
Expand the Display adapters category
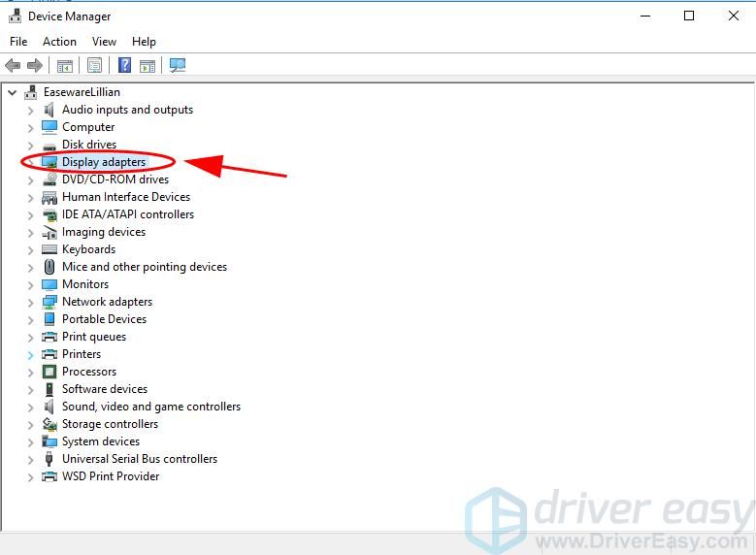click(x=30, y=162)
